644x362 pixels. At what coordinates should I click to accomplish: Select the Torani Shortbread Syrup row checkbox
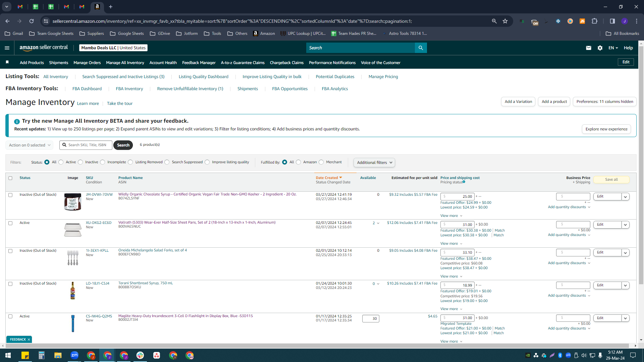[10, 284]
